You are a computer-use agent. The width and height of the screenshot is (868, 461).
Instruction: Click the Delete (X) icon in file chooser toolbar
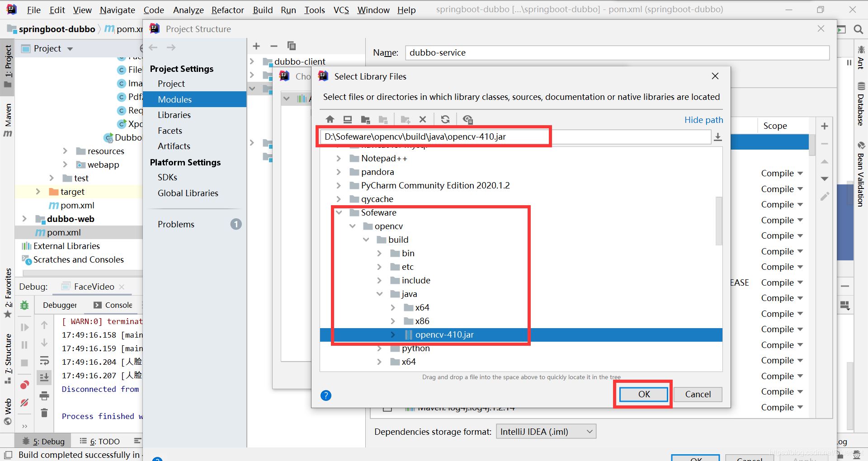click(x=423, y=119)
